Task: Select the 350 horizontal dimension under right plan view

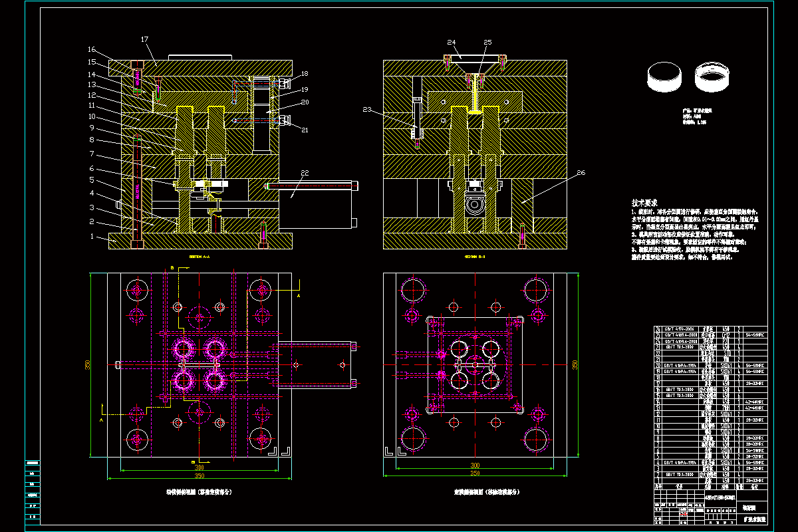Action: [x=475, y=473]
